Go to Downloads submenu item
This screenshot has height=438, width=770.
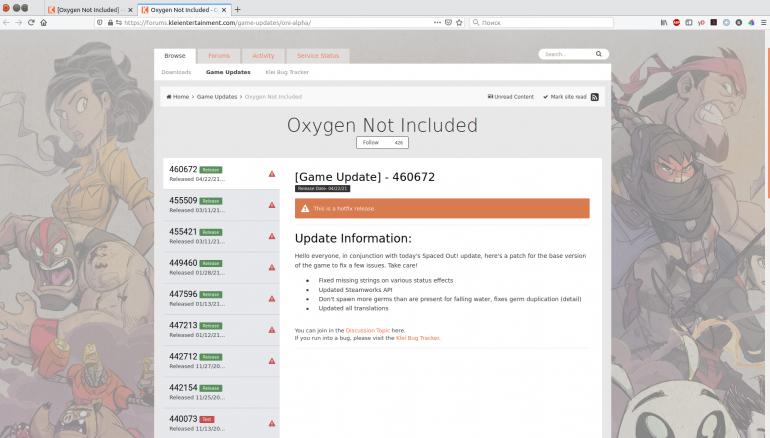(176, 72)
